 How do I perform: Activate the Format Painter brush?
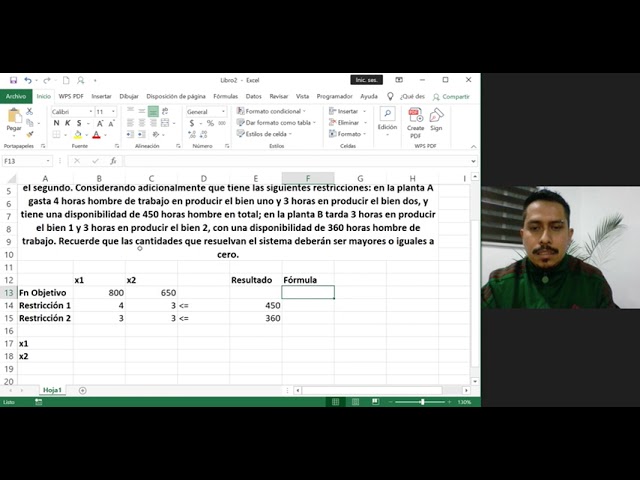click(29, 134)
